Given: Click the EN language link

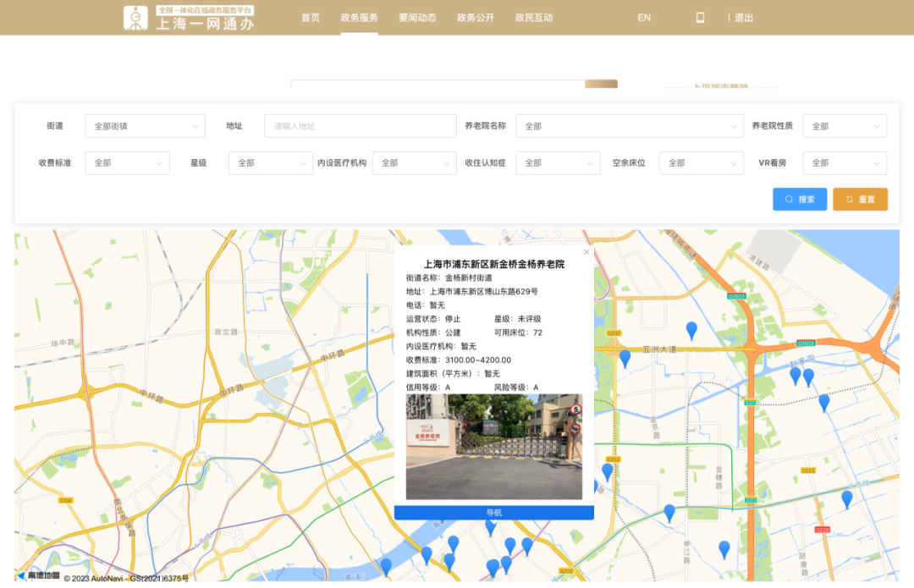Looking at the screenshot, I should coord(644,17).
